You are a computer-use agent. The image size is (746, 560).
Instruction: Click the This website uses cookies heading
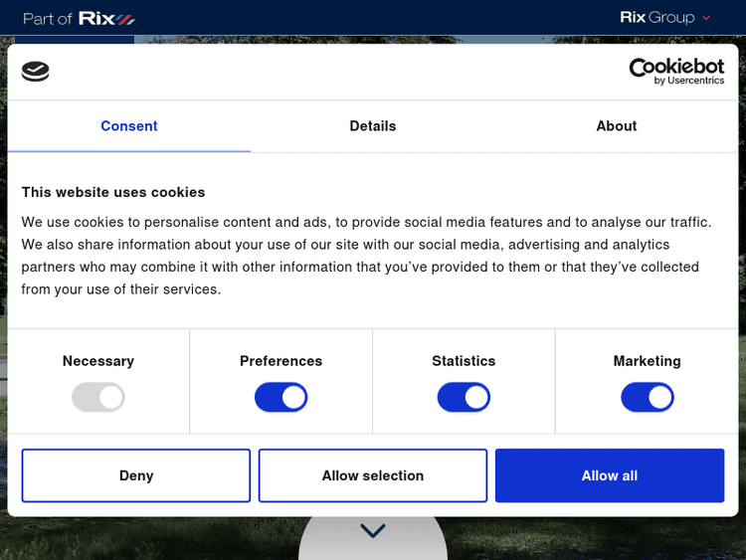[x=113, y=192]
